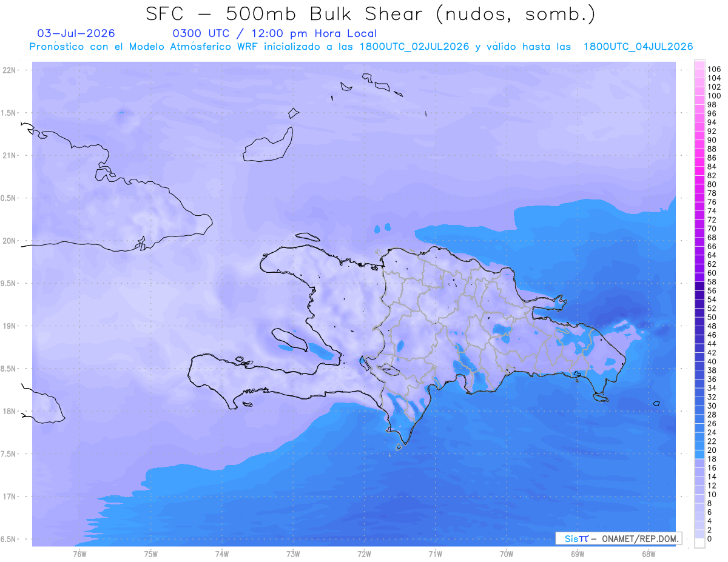Click the '9.5N' latitude label
728x562 pixels.
point(8,283)
